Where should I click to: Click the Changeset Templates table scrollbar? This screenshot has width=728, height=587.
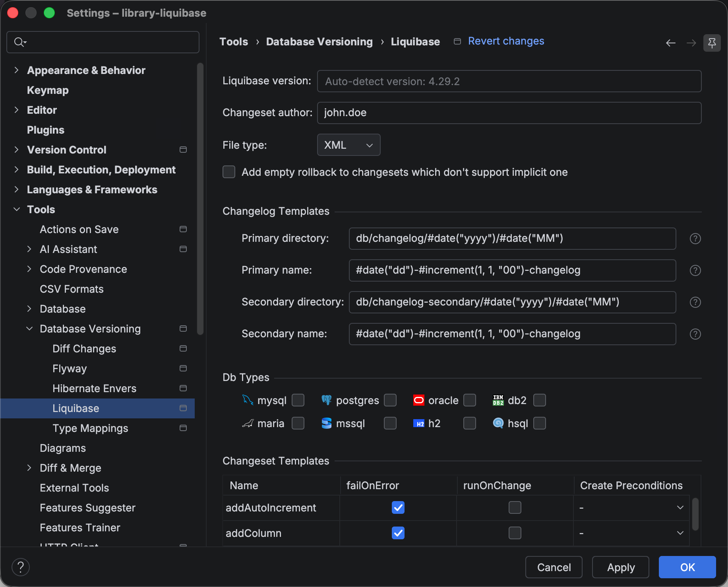pos(695,514)
